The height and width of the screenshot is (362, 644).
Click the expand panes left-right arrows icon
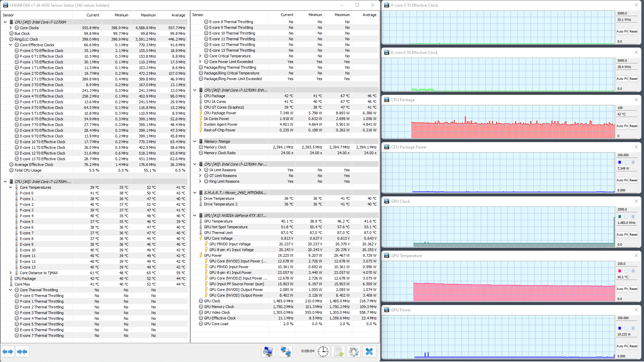[8, 352]
